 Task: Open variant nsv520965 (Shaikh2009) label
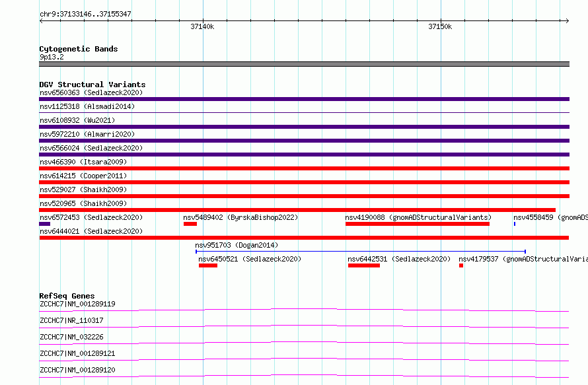point(83,203)
